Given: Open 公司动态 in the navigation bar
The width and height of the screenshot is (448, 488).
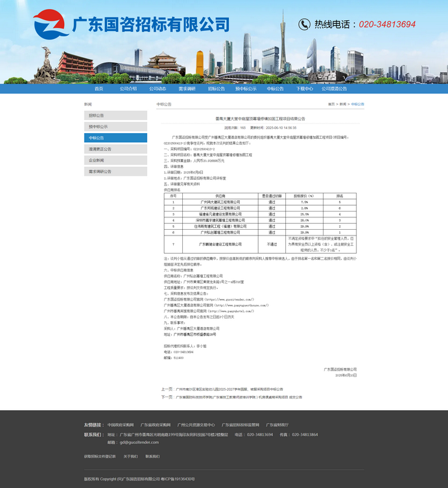Looking at the screenshot, I should coord(158,89).
